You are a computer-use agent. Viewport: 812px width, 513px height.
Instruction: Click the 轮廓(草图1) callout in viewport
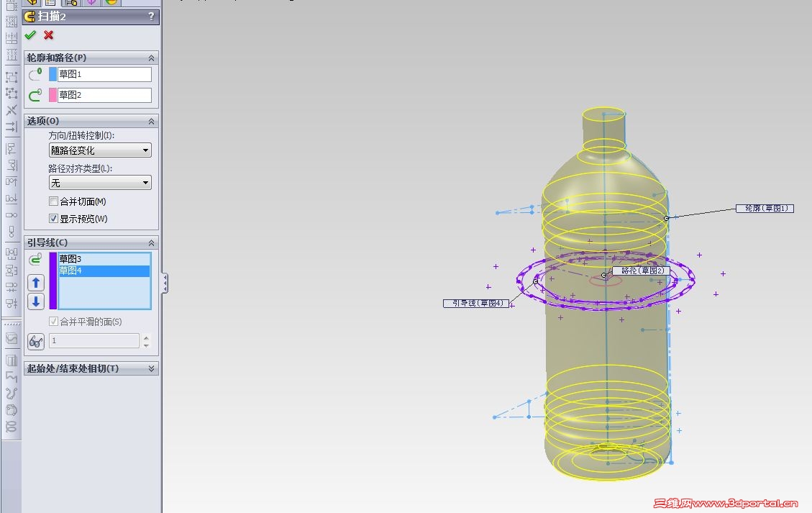tap(765, 209)
